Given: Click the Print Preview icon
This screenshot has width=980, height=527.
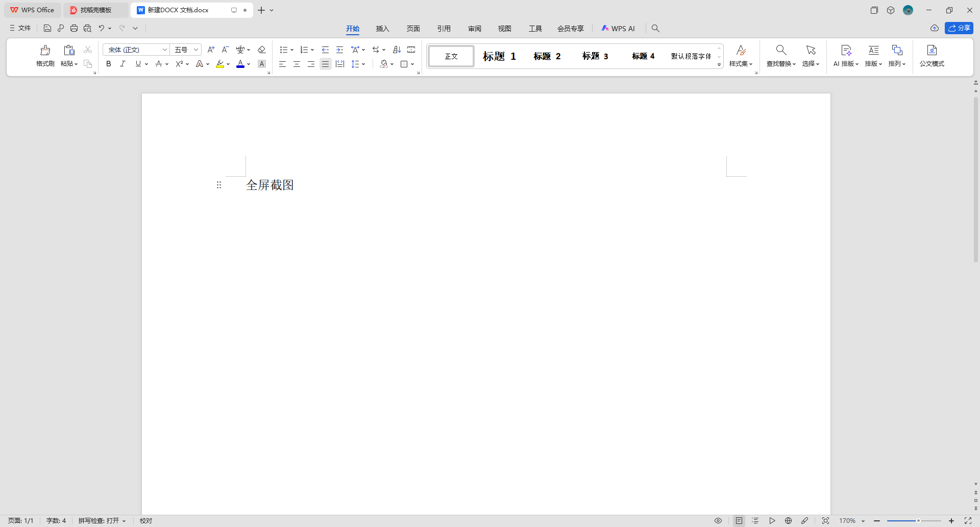Looking at the screenshot, I should [87, 29].
